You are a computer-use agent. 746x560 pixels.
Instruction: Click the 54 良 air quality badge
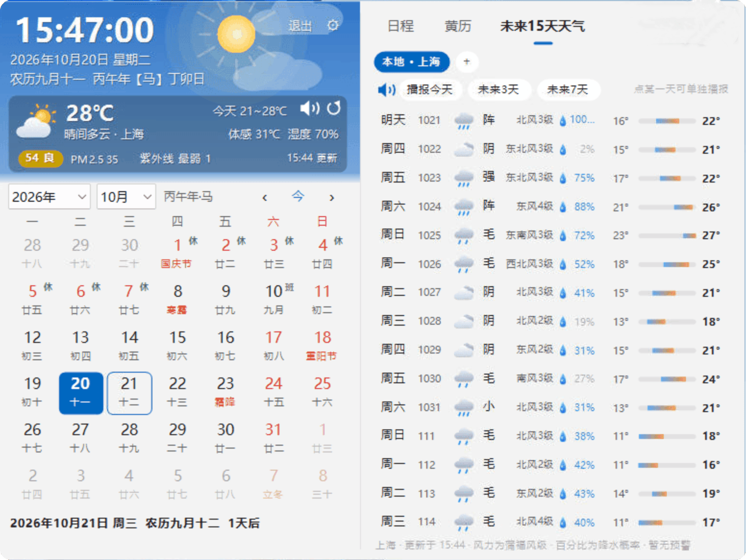[40, 158]
